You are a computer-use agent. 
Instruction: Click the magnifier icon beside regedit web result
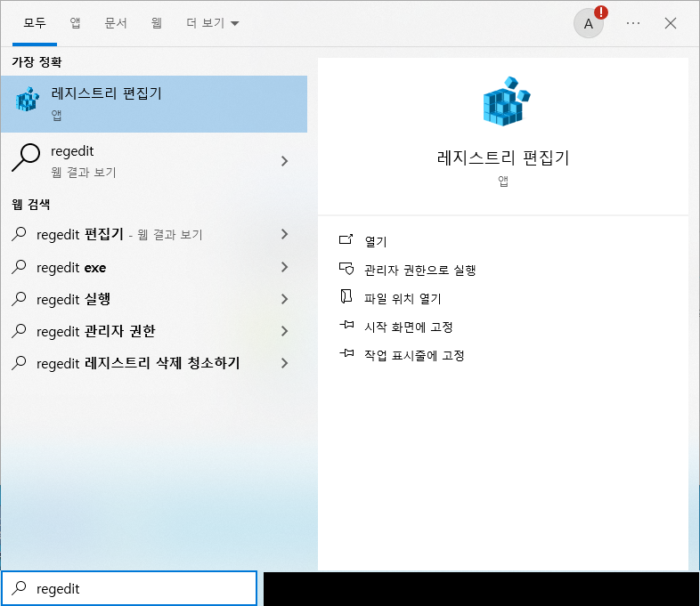point(26,158)
